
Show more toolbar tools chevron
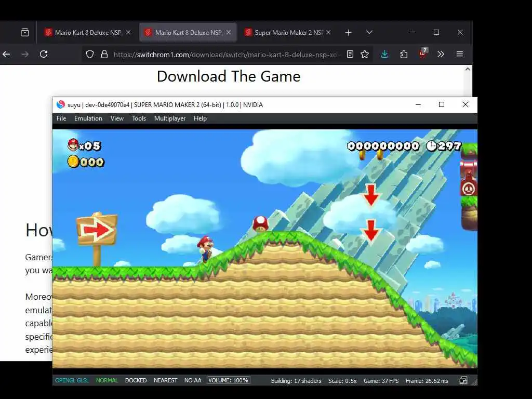441,54
